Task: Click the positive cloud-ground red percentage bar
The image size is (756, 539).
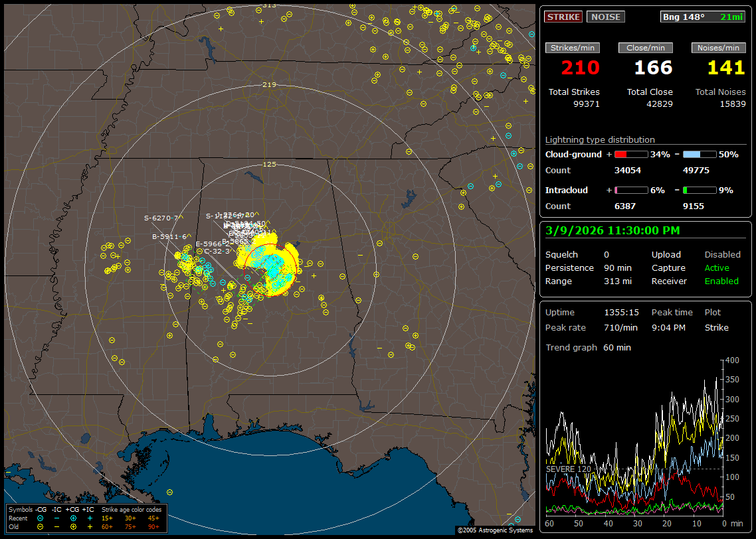Action: pos(630,154)
